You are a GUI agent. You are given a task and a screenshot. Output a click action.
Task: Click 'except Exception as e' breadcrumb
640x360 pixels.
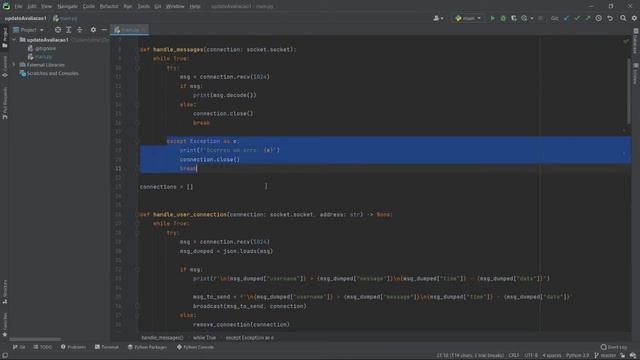[x=250, y=338]
